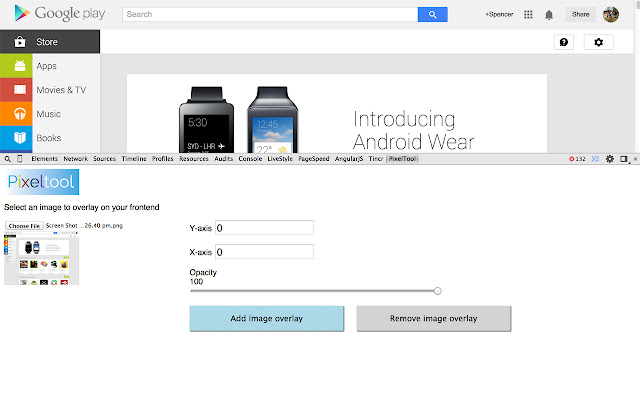The width and height of the screenshot is (640, 400).
Task: Click the blue search magnifier button
Action: coord(432,14)
